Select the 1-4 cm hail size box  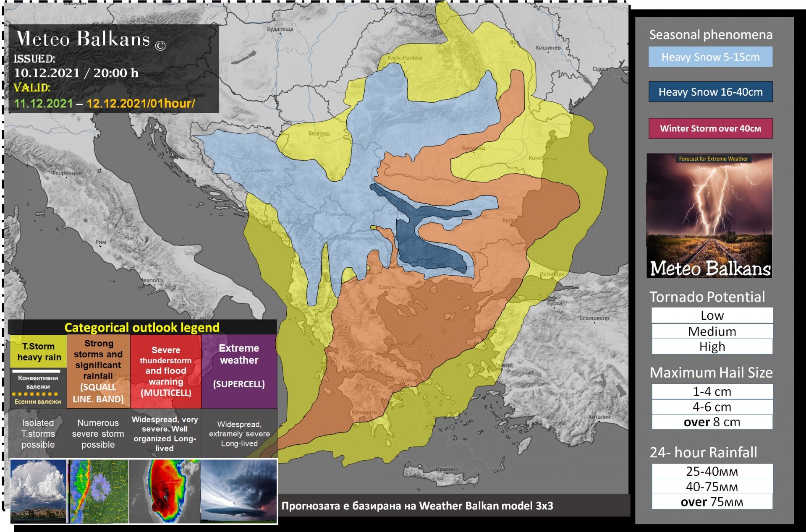[x=712, y=391]
